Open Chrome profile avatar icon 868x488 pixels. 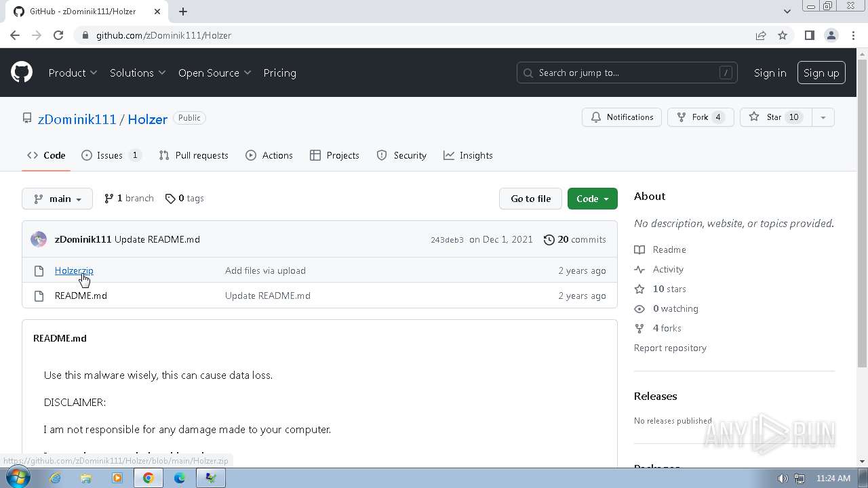831,35
